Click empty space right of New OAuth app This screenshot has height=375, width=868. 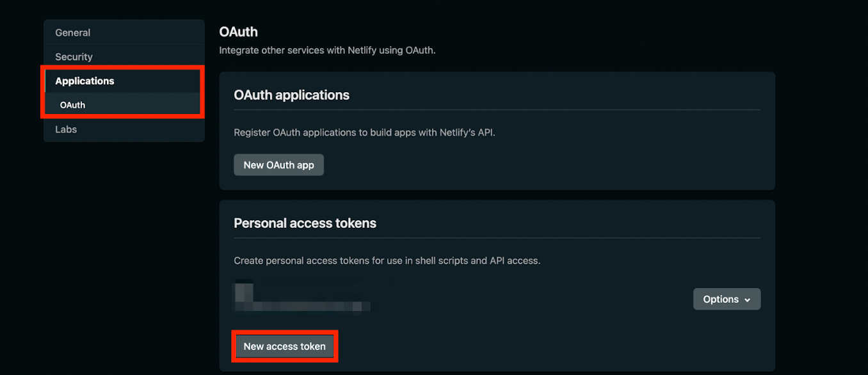point(512,165)
